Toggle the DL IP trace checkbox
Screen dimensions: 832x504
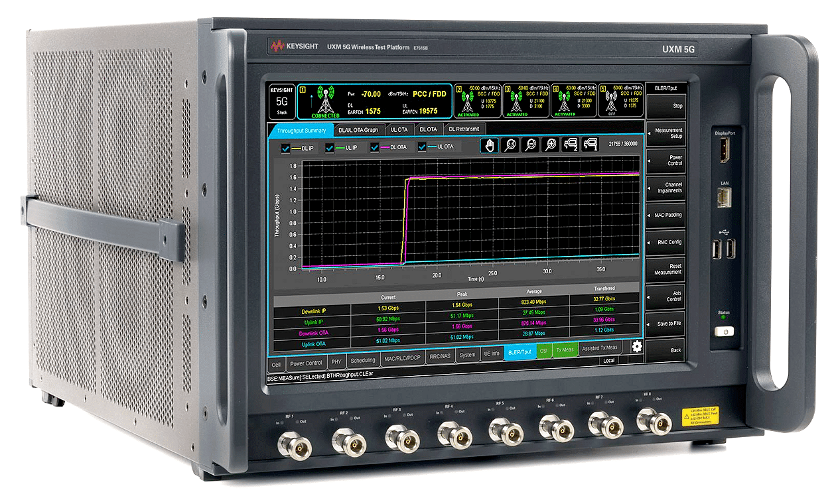click(287, 148)
